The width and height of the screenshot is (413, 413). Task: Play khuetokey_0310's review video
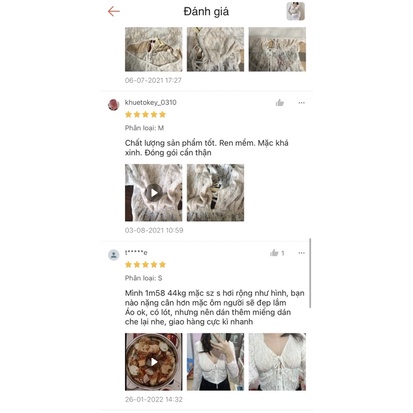point(154,193)
